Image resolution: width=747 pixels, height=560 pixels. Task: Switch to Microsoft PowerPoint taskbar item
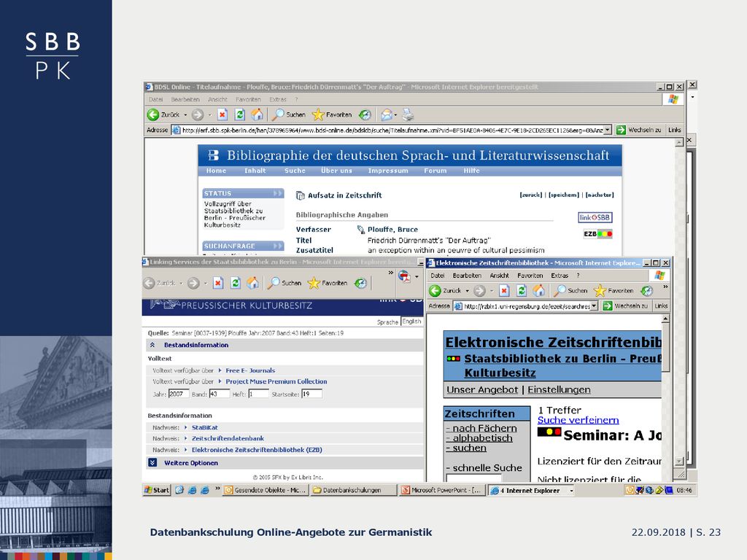(441, 491)
